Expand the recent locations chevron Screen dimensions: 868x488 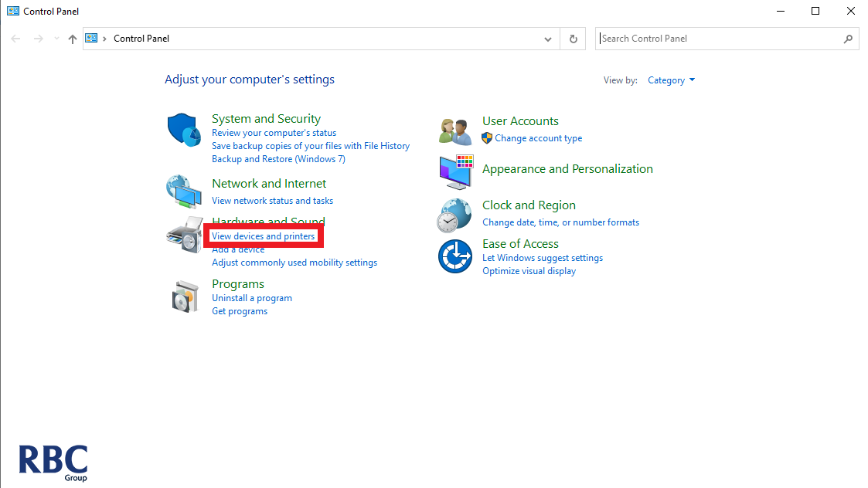56,39
